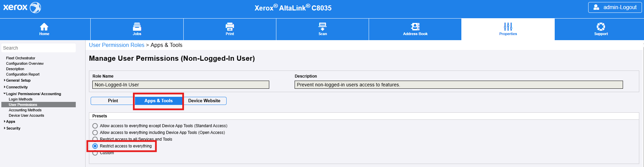
Task: Select the Properties sliders icon
Action: (x=508, y=27)
